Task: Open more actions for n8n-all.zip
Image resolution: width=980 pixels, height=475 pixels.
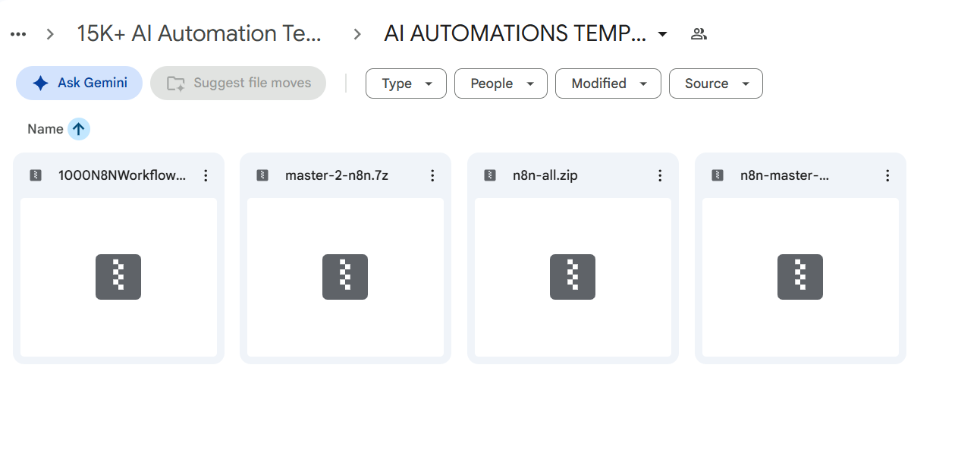Action: point(660,175)
